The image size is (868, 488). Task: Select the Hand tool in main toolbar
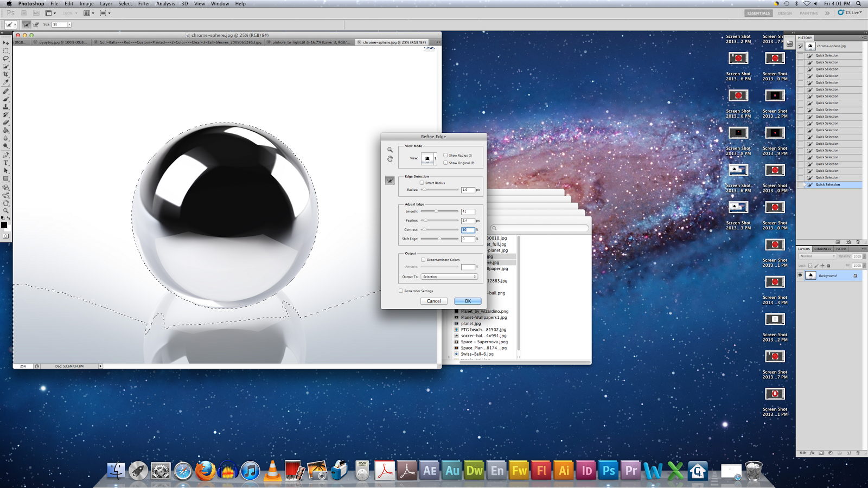click(x=6, y=203)
